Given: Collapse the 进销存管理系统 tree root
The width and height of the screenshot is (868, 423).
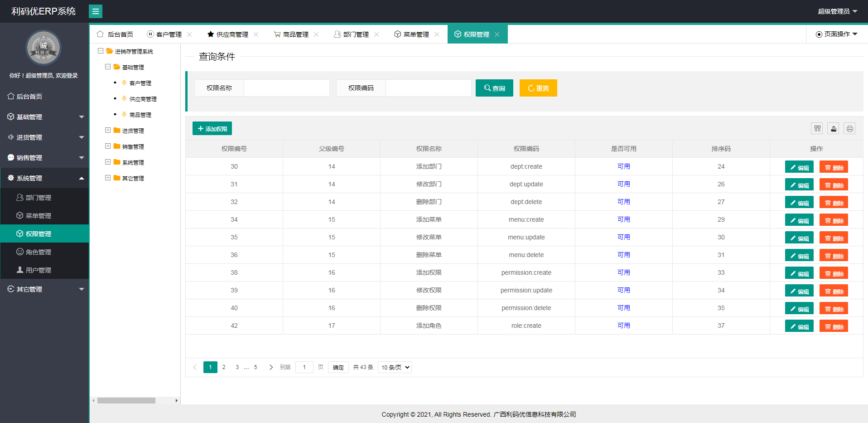Looking at the screenshot, I should click(101, 51).
